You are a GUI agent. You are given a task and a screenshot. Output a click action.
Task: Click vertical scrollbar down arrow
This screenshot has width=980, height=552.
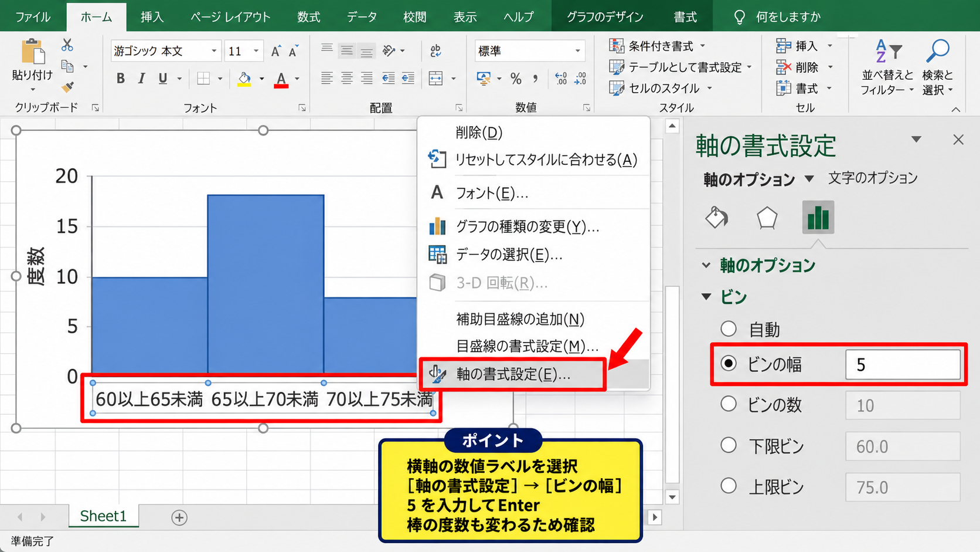point(672,497)
